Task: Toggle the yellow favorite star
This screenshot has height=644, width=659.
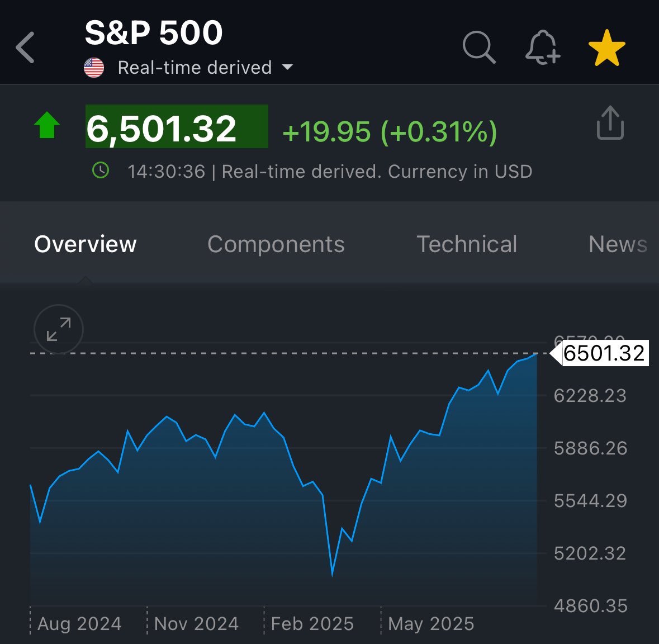Action: (607, 48)
